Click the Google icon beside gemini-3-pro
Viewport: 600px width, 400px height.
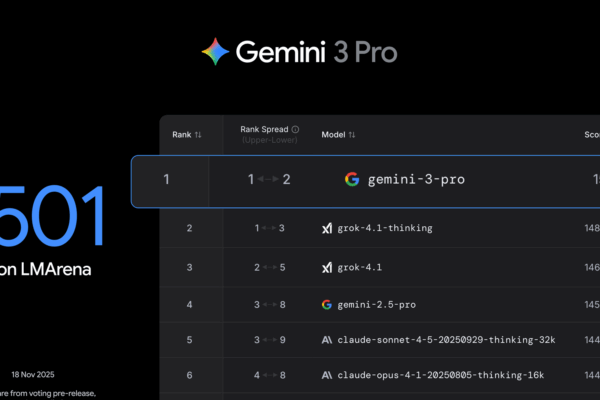pos(352,180)
